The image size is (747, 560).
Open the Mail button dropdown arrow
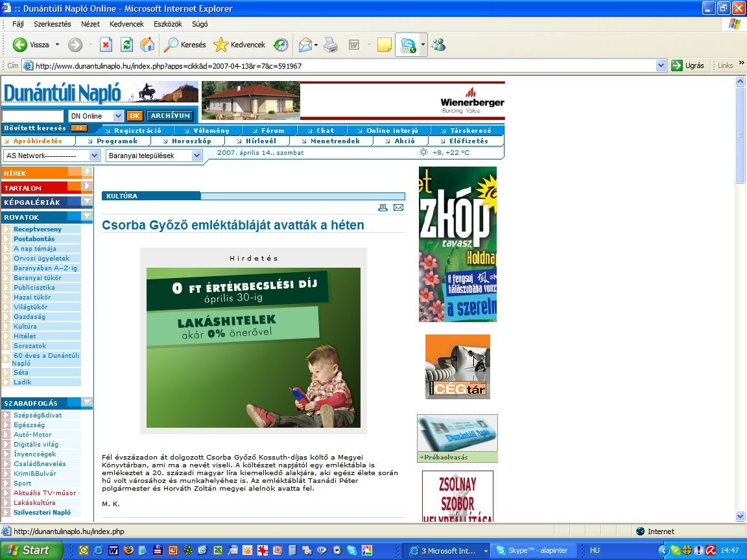click(316, 45)
